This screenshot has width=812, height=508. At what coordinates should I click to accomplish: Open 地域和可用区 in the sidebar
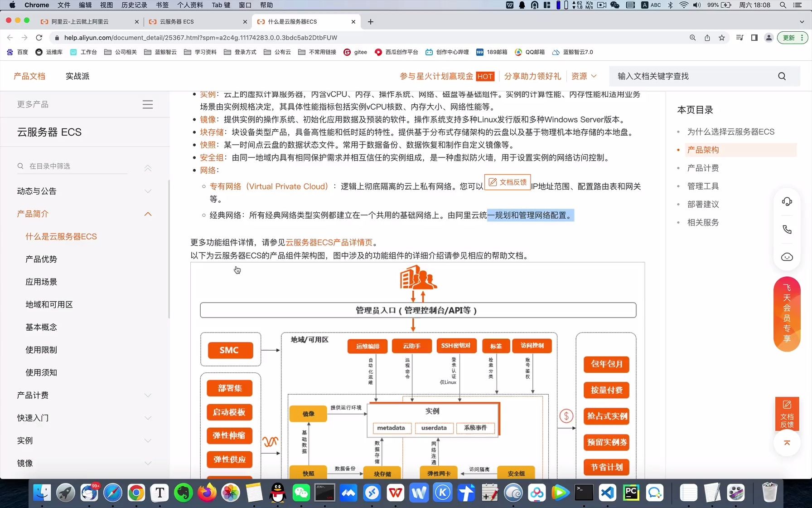(x=49, y=305)
